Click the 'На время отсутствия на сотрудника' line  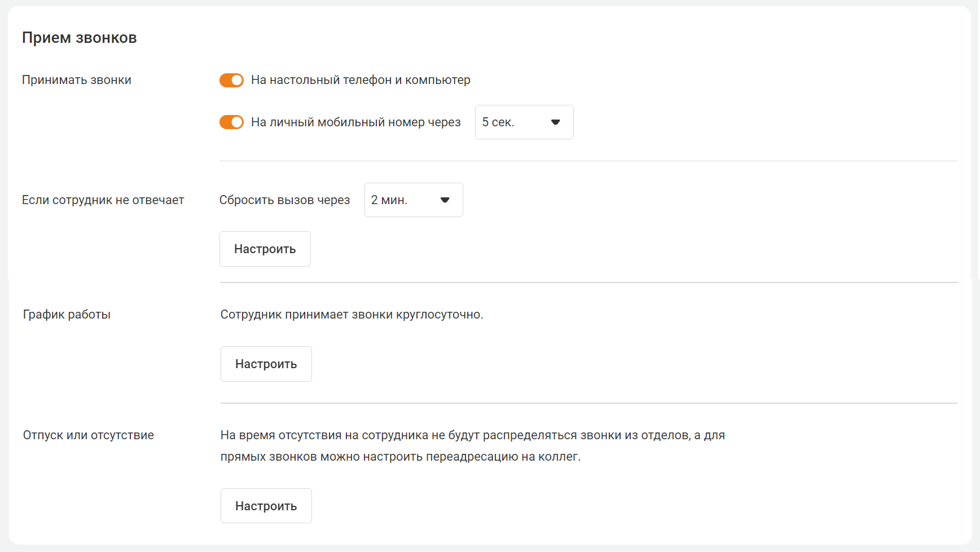[472, 435]
